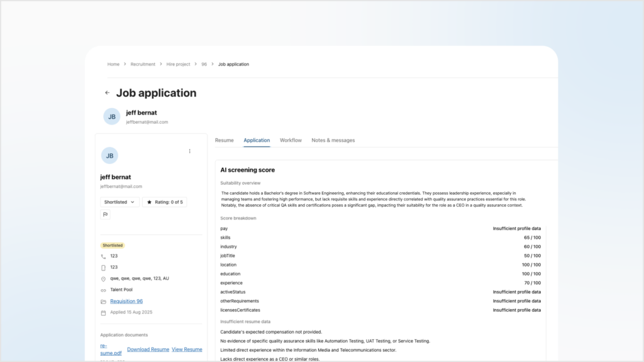
Task: Click the otherRequirements row label
Action: pos(240,301)
